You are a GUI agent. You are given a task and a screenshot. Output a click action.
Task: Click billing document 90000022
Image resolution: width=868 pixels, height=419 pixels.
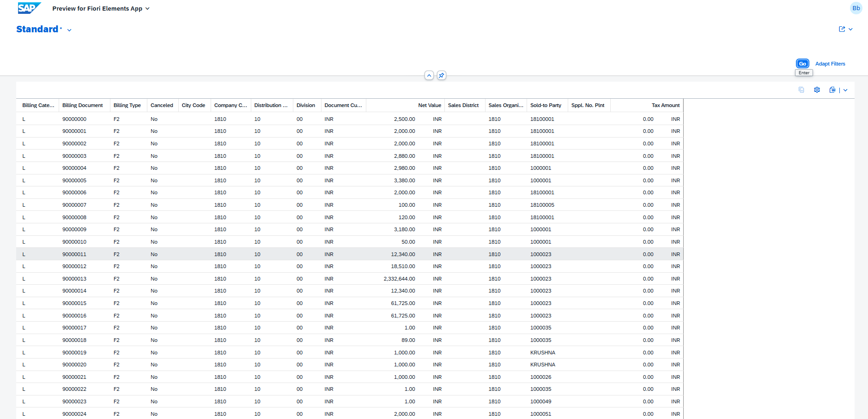[x=74, y=389]
